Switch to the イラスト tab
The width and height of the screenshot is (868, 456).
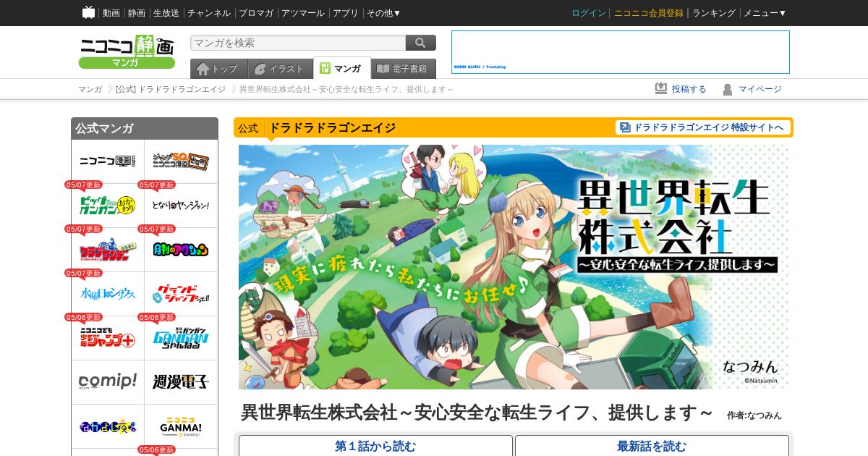280,69
